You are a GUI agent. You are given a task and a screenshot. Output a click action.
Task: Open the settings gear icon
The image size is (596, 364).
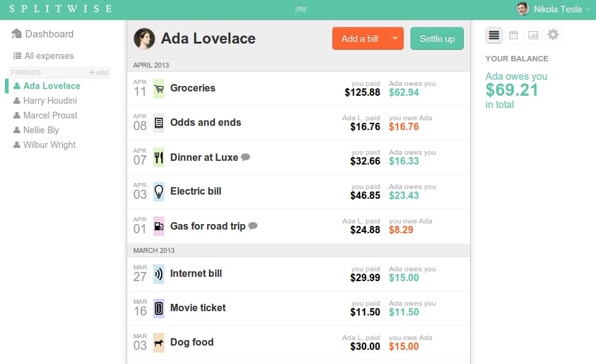point(553,35)
